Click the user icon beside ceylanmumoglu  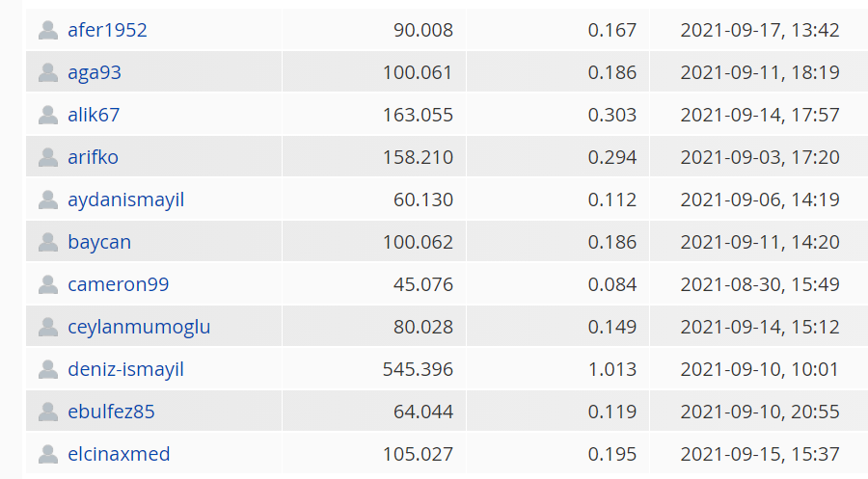(x=48, y=327)
